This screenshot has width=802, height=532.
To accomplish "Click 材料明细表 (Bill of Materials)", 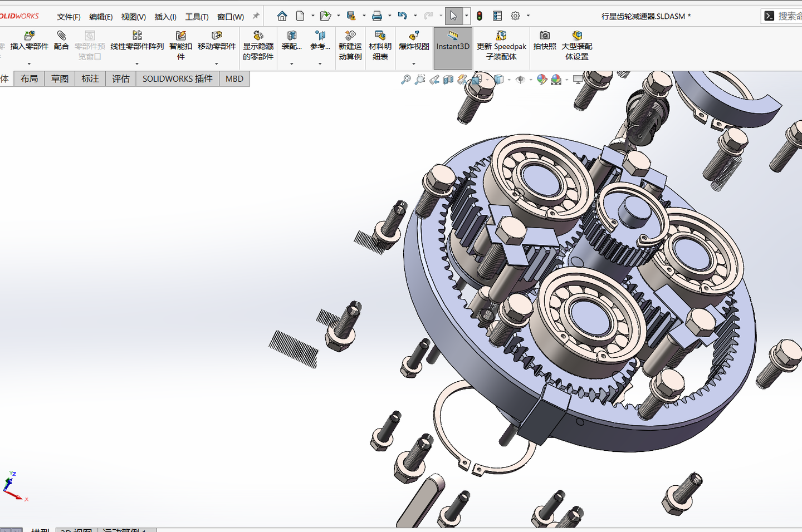I will (380, 46).
